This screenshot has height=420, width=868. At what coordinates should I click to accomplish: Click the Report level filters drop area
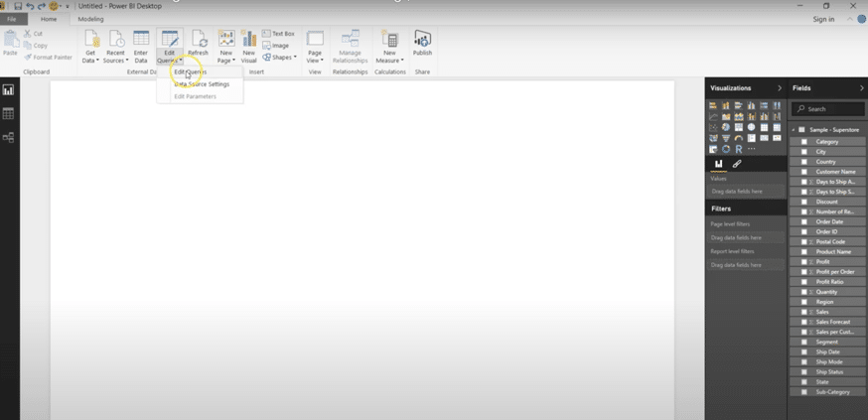point(746,265)
